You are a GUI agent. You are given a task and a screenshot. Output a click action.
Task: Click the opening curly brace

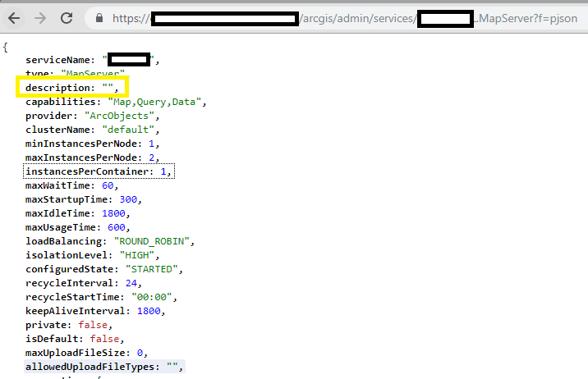[5, 48]
